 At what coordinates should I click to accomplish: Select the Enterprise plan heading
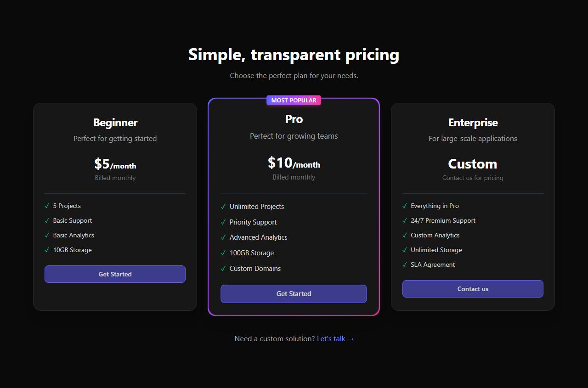tap(473, 123)
